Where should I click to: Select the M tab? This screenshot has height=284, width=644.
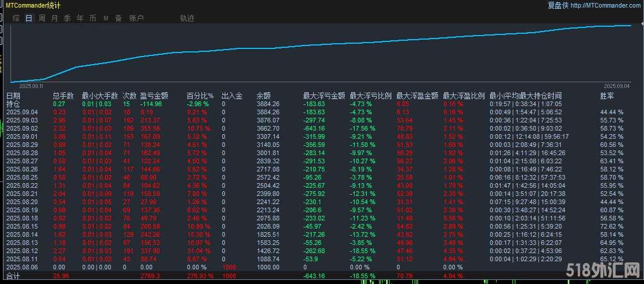106,18
